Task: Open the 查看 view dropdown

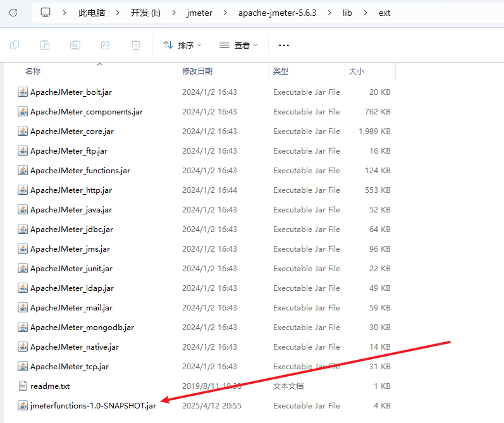Action: (238, 45)
